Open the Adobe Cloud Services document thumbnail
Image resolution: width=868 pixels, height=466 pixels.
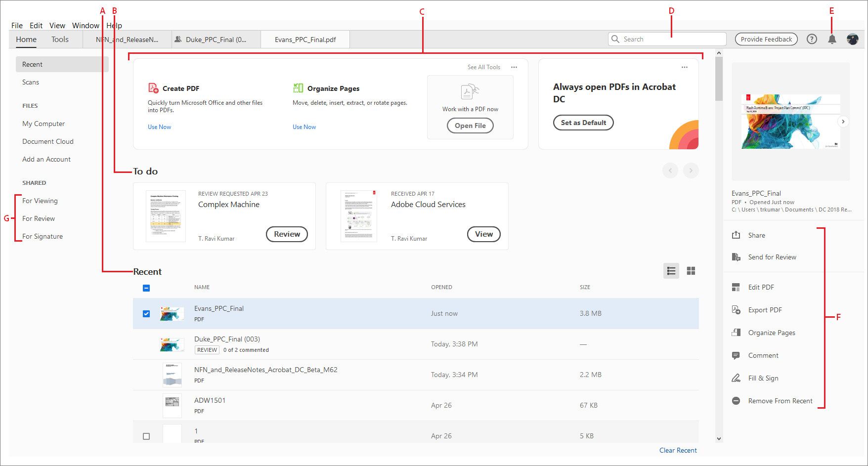359,216
